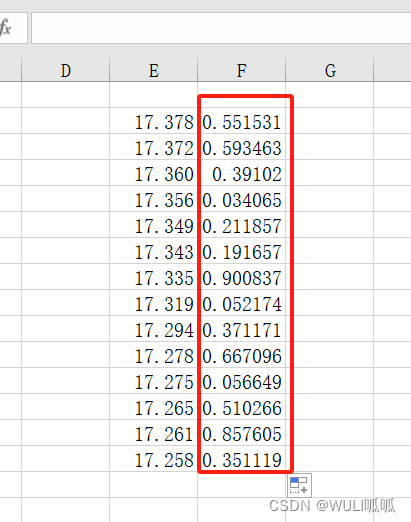Select cell with value 0.034065
Viewport: 411px width, 522px height.
coord(242,199)
